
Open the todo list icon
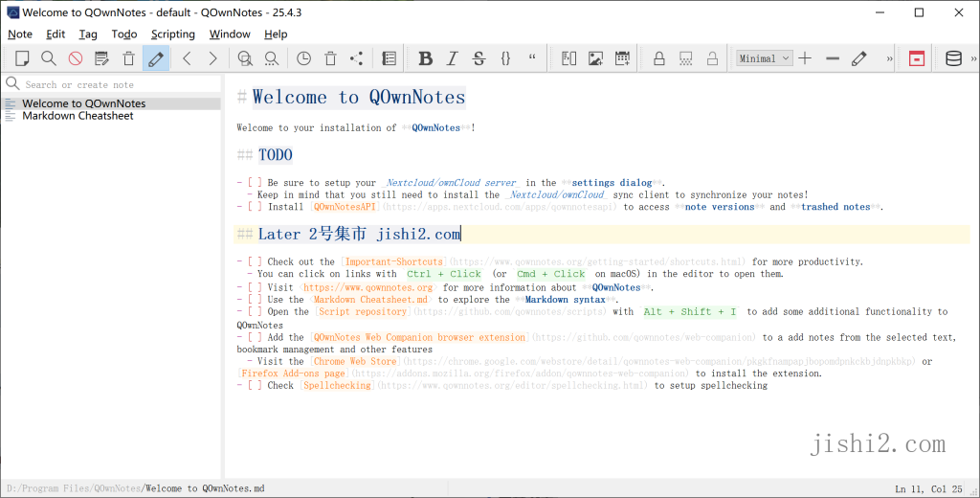click(x=389, y=58)
